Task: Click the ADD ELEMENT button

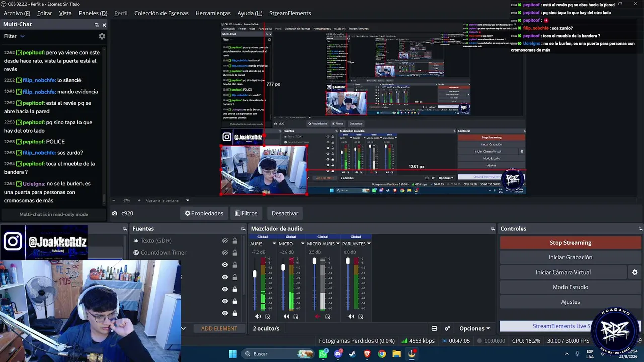Action: pos(219,328)
